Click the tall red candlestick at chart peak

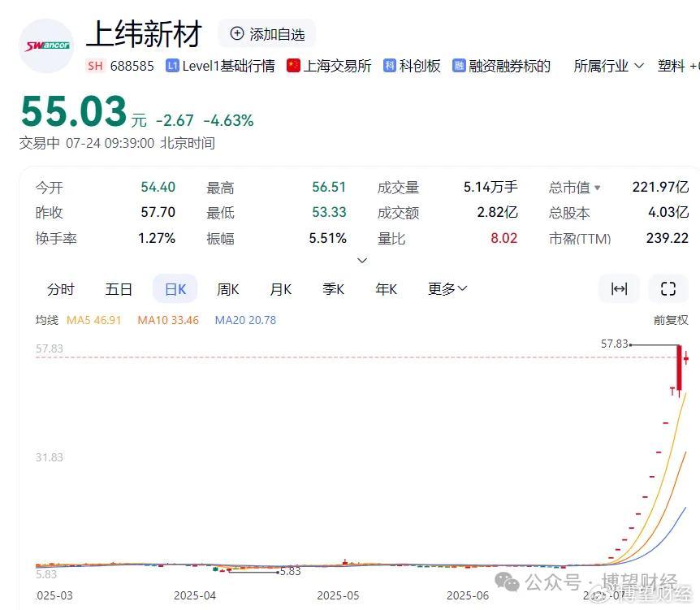pos(679,369)
